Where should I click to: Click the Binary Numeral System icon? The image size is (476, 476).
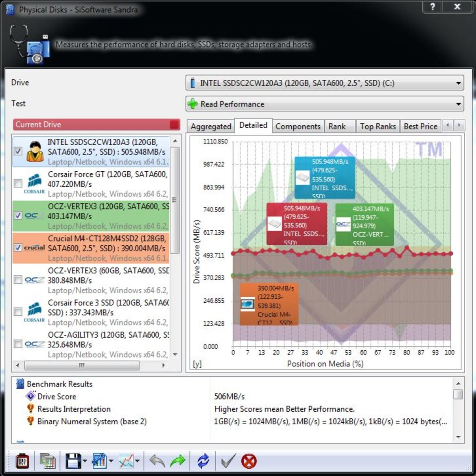pyautogui.click(x=31, y=421)
